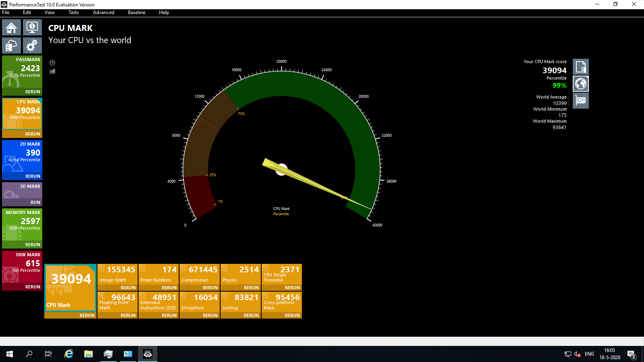Open the System Information monitor icon
The image size is (644, 362).
(32, 27)
